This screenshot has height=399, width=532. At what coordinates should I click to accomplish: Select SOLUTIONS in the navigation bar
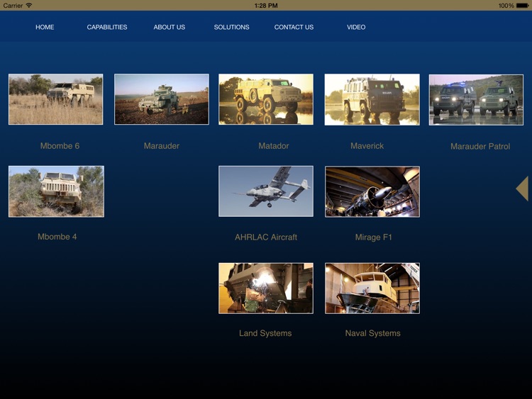tap(231, 27)
